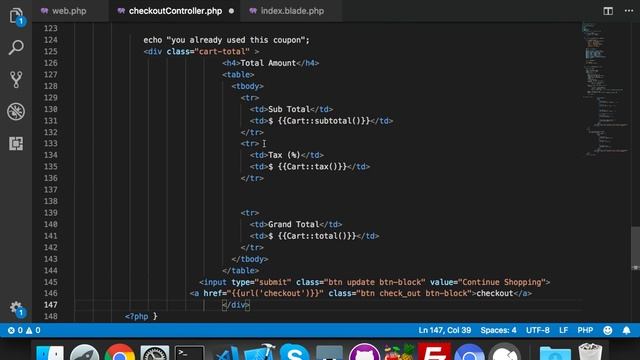Open the errors count in status bar
The image size is (640, 360).
[x=15, y=330]
